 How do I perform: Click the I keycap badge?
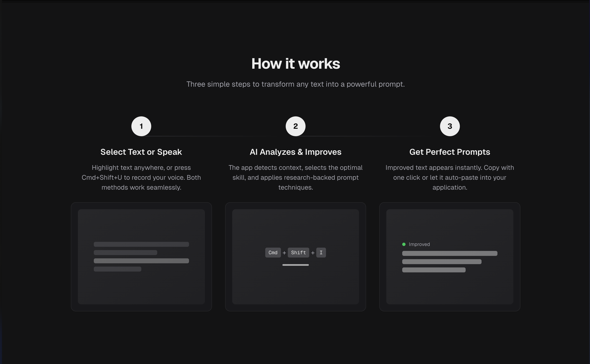click(321, 253)
